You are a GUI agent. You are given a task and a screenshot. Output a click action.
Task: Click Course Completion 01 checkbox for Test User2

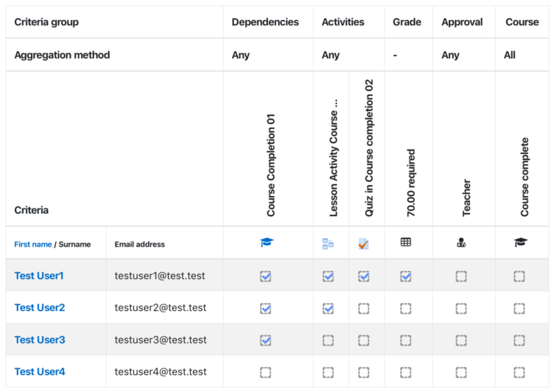pos(266,308)
